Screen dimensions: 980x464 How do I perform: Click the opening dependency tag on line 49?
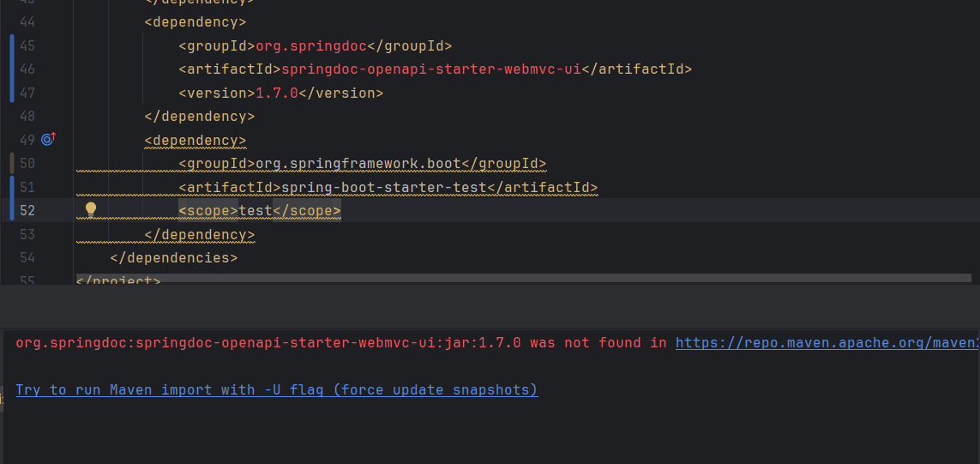(x=195, y=140)
